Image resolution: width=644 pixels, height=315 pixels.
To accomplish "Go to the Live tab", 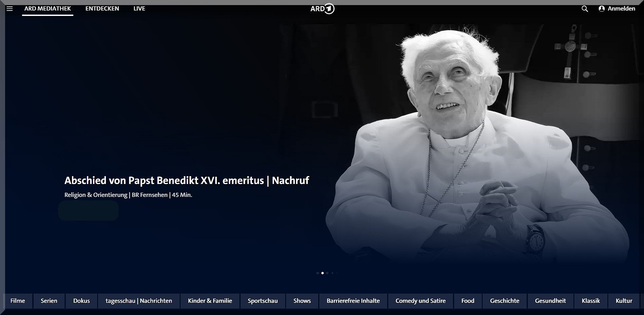I will pyautogui.click(x=139, y=8).
